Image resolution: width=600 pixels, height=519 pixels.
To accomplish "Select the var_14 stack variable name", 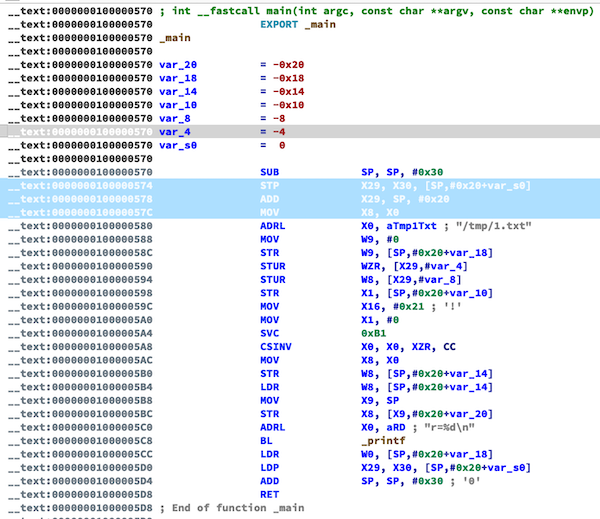I will [x=178, y=91].
